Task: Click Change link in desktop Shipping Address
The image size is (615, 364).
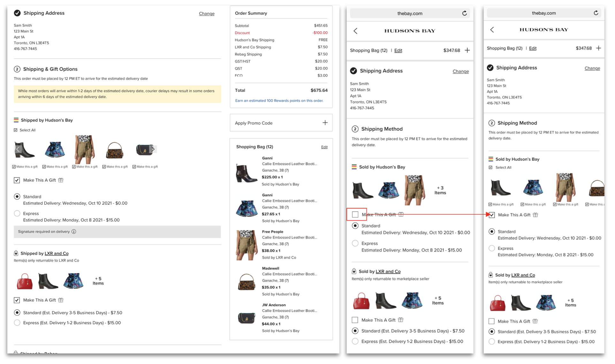Action: pyautogui.click(x=207, y=14)
